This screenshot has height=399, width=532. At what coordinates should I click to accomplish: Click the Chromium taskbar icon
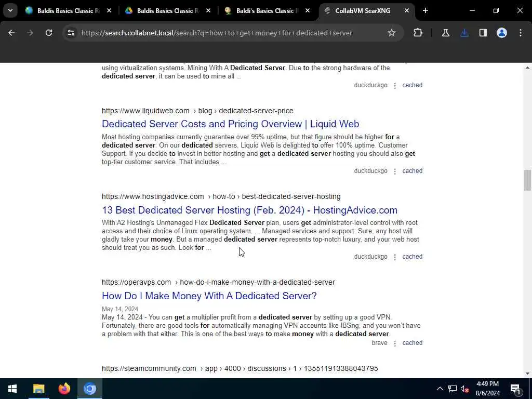click(x=90, y=389)
